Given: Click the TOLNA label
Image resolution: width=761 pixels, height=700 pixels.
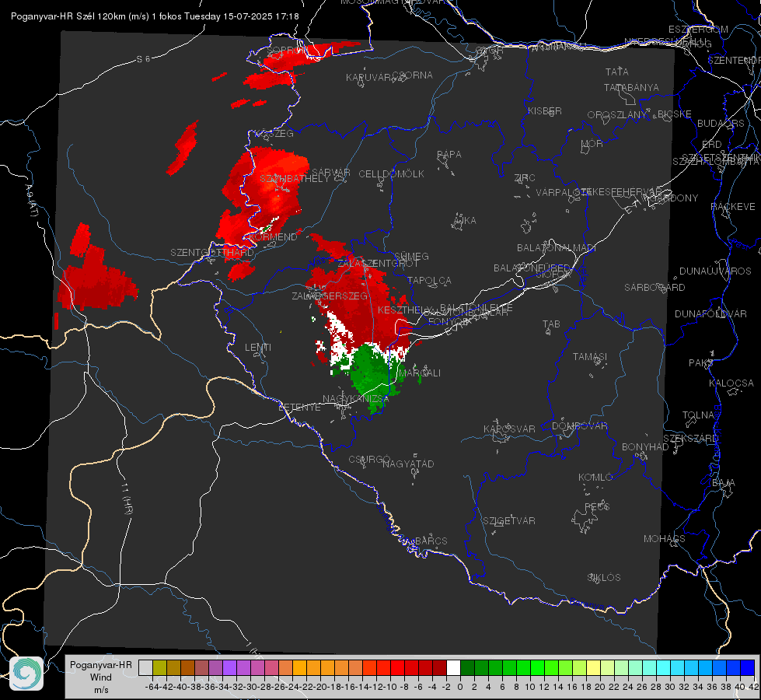Looking at the screenshot, I should [x=698, y=415].
